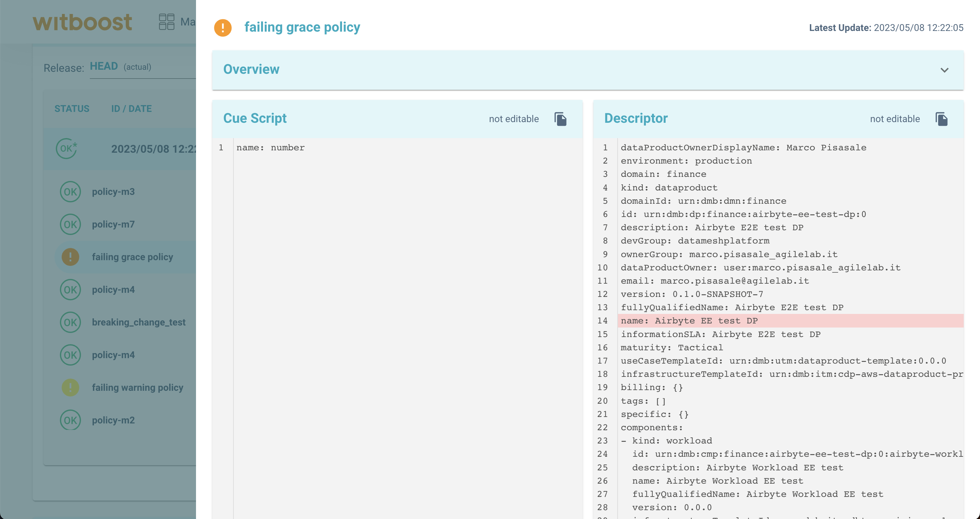
Task: Copy the Descriptor content
Action: (941, 119)
